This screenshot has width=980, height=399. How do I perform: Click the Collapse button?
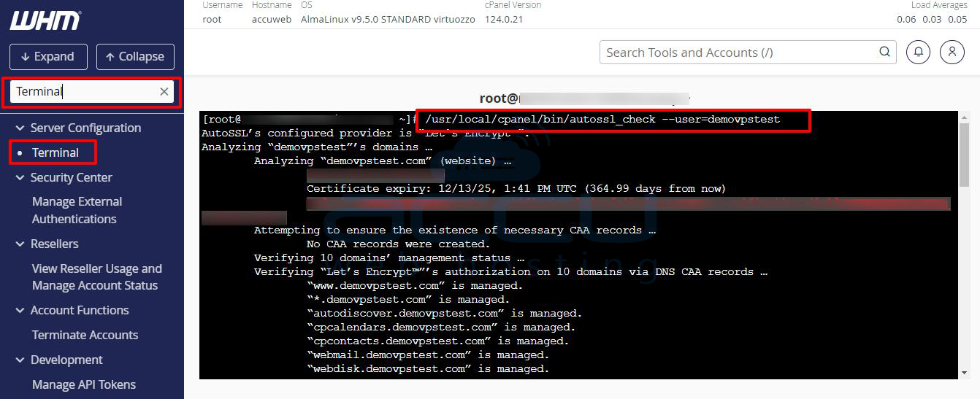point(135,56)
